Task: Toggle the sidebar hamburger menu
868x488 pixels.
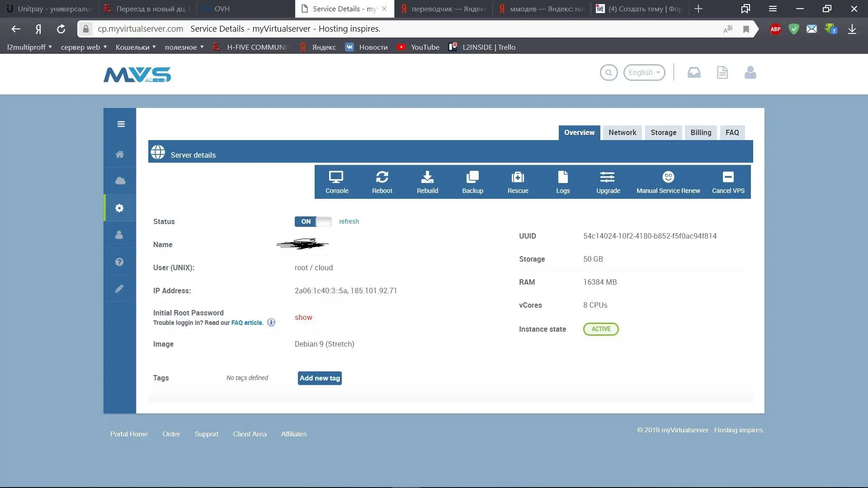Action: [x=121, y=124]
